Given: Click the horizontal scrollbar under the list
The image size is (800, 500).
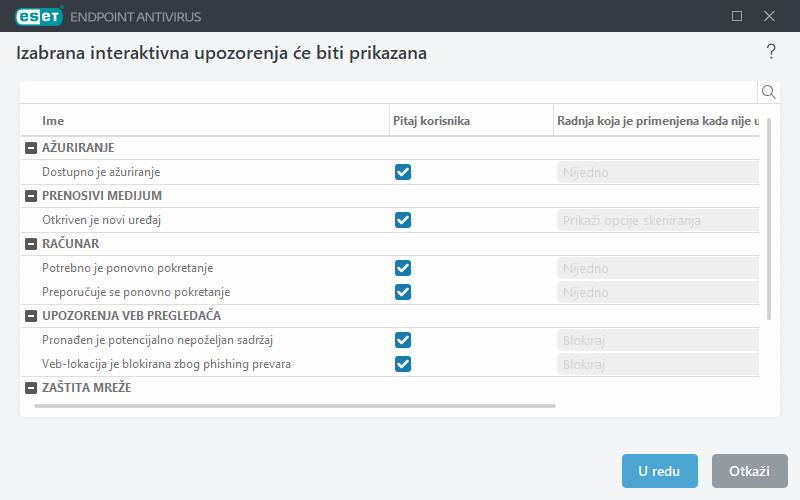Looking at the screenshot, I should point(295,406).
